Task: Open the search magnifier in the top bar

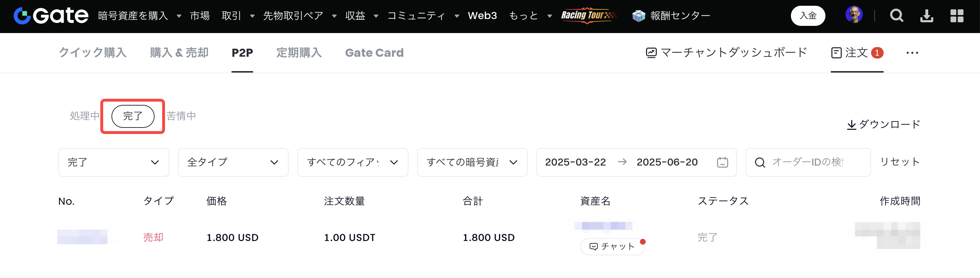Action: pyautogui.click(x=897, y=16)
